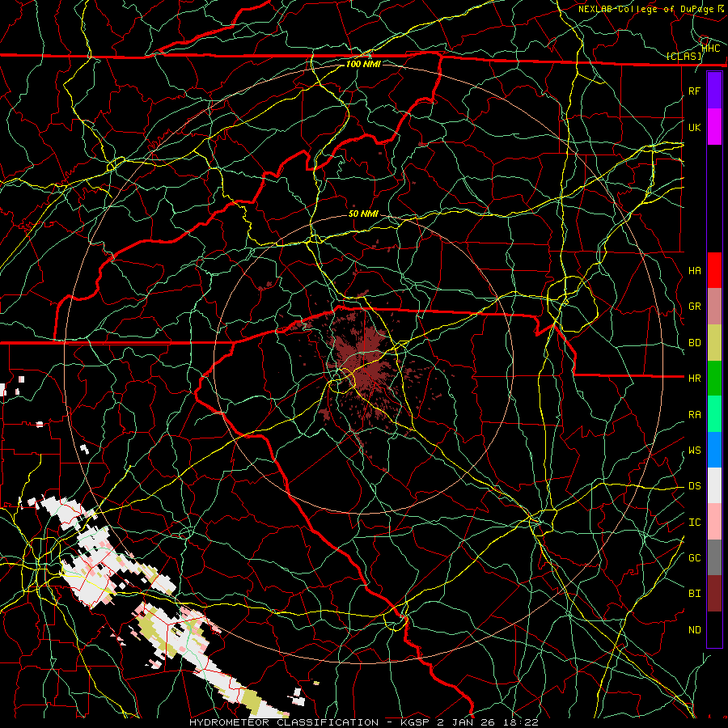Click the "RF" legend label
Viewport: 728px width, 728px height.
694,91
